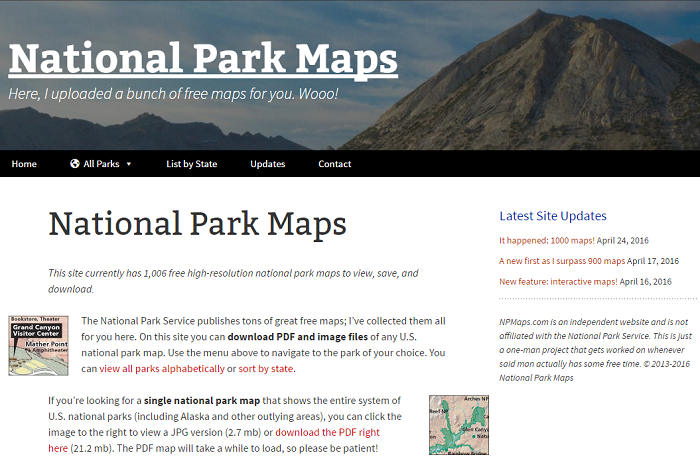Click the 'NPMaps.com is an independent website' disclaimer

coord(596,350)
